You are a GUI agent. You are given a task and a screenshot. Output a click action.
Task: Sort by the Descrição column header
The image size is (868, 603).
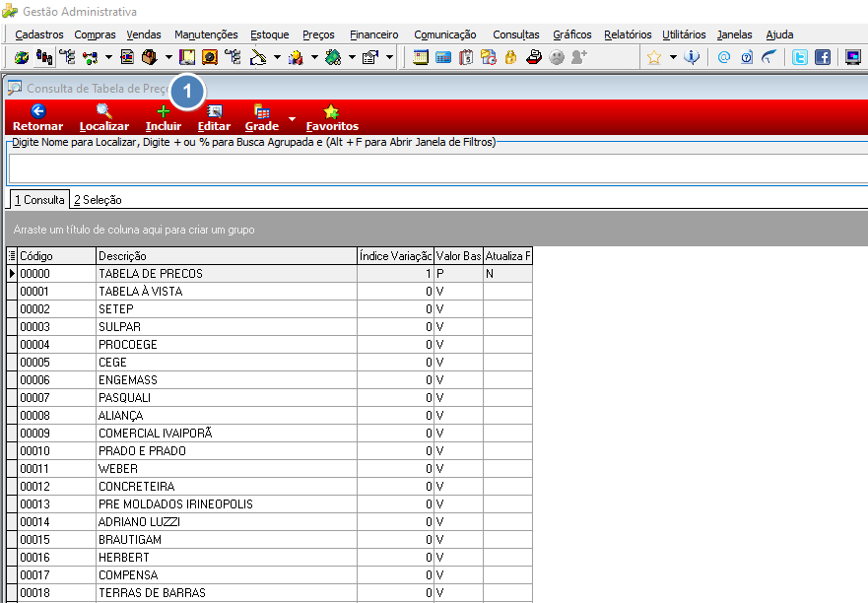[227, 256]
